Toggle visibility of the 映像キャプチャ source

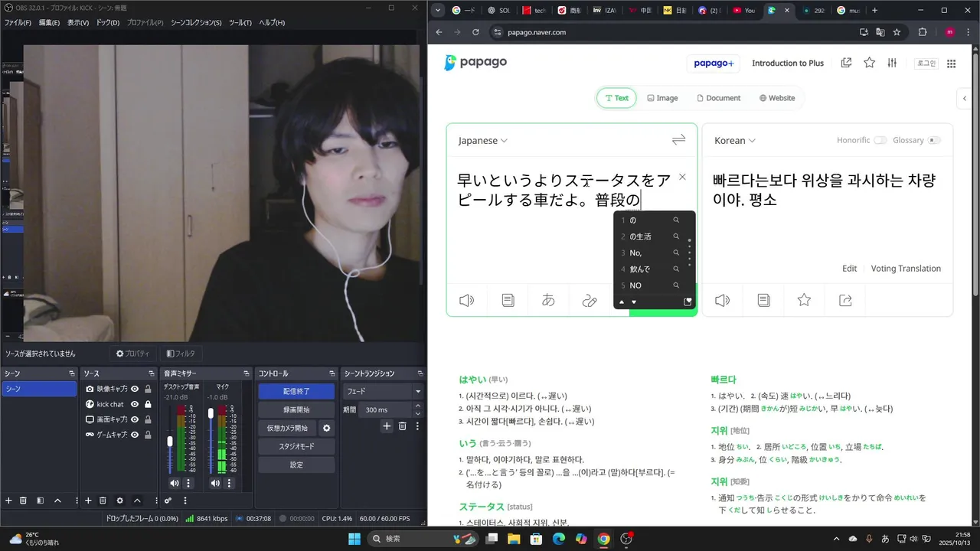(135, 389)
